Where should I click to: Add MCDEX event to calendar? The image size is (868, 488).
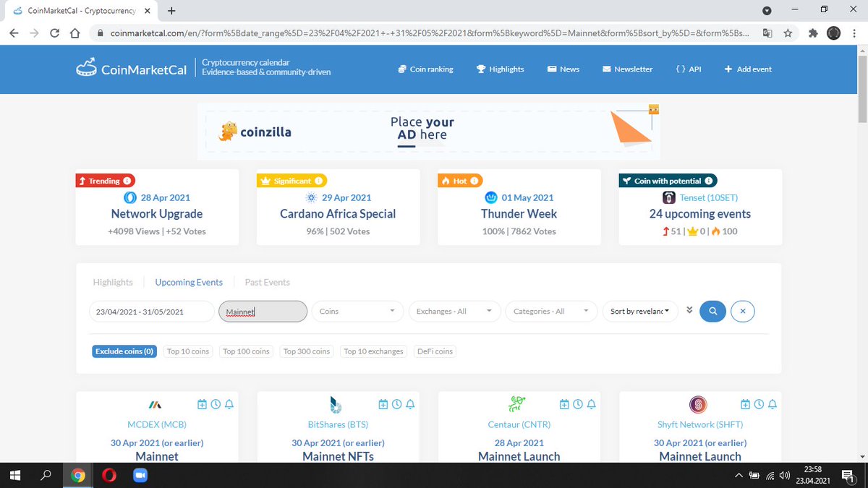203,404
